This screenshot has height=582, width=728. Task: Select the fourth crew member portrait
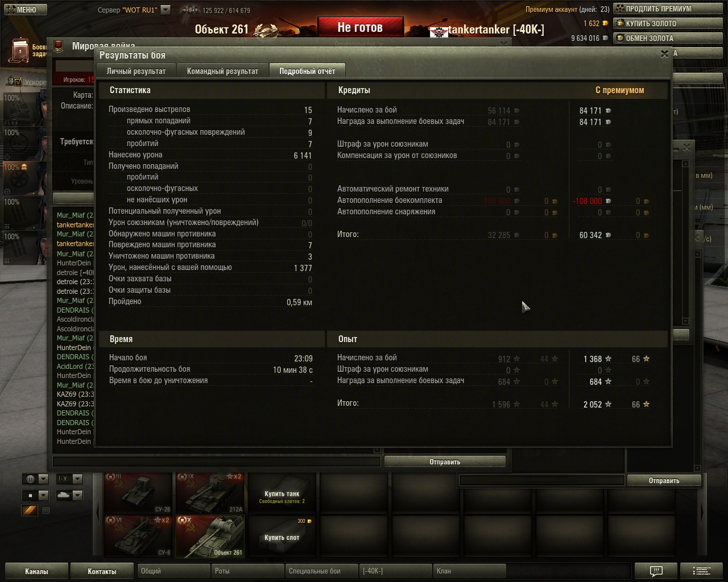[x=26, y=213]
